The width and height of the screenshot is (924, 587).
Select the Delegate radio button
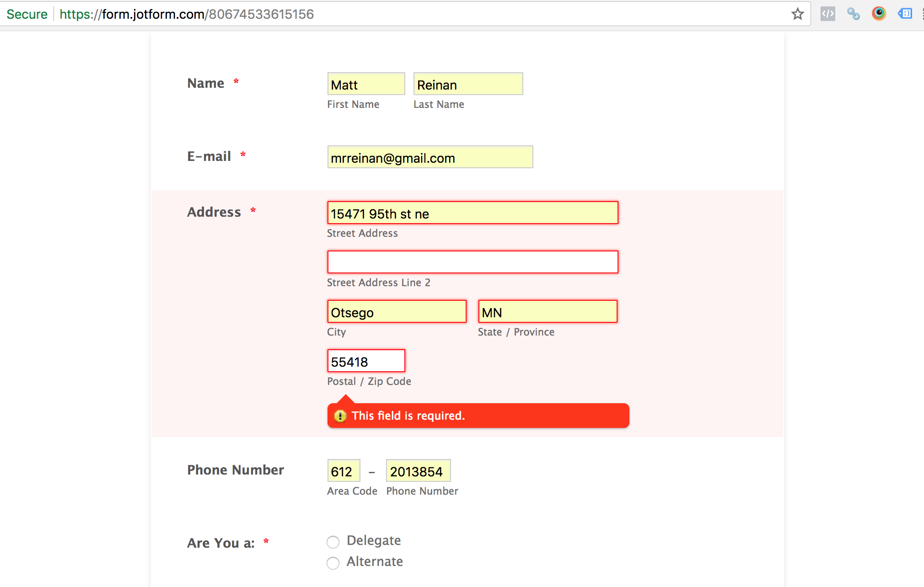[x=333, y=542]
